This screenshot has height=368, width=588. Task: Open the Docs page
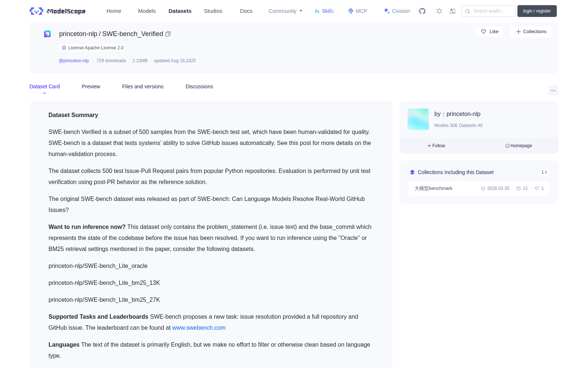[246, 11]
